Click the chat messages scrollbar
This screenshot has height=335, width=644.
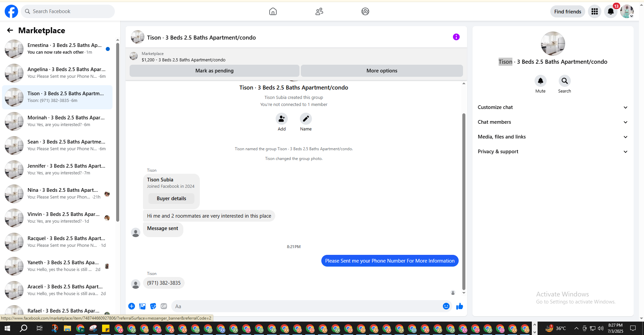coord(464,201)
